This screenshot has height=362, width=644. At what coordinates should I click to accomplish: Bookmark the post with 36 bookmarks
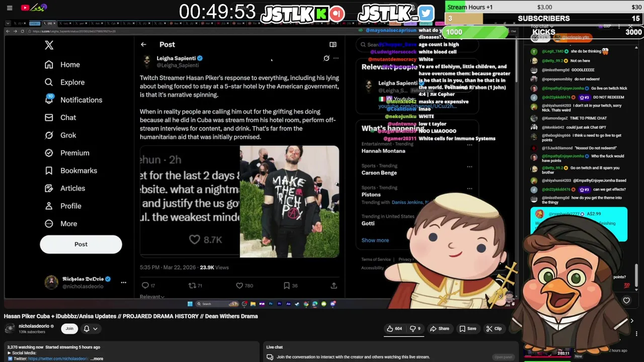point(286,286)
